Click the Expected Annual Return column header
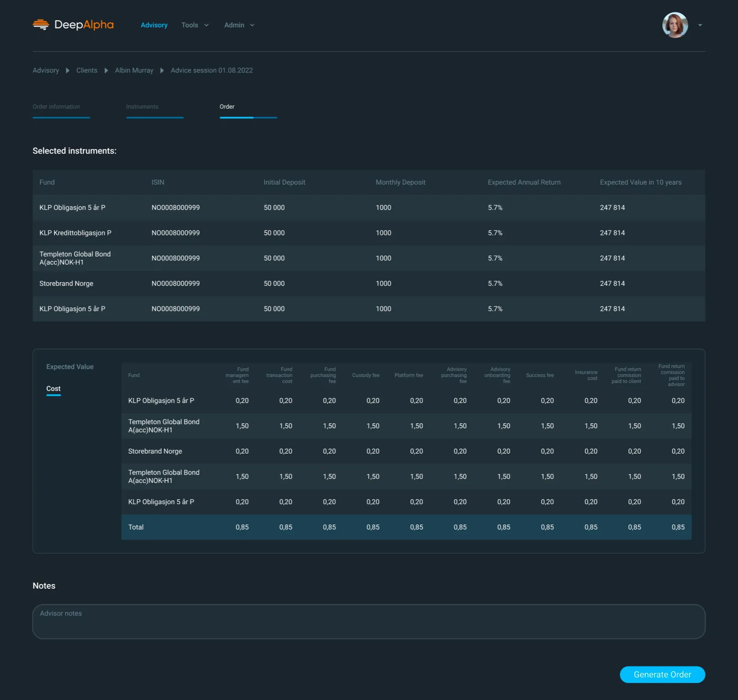This screenshot has width=738, height=700. 524,182
